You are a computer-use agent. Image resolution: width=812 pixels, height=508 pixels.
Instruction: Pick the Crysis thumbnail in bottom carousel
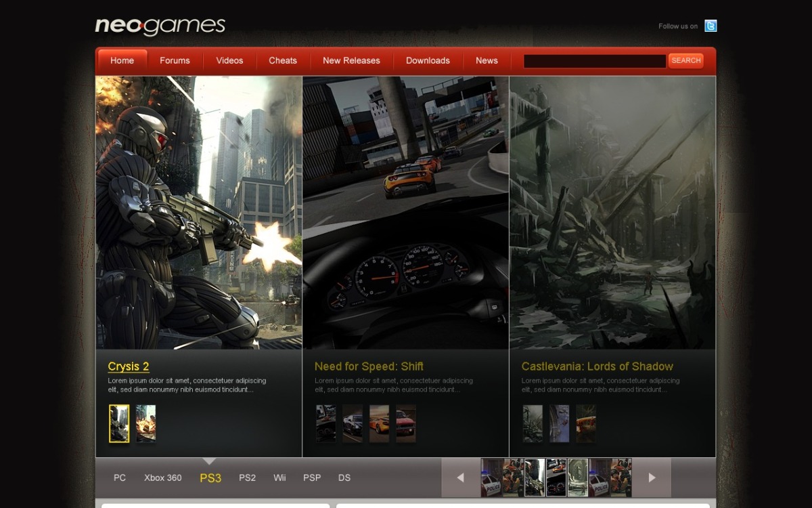pyautogui.click(x=535, y=478)
